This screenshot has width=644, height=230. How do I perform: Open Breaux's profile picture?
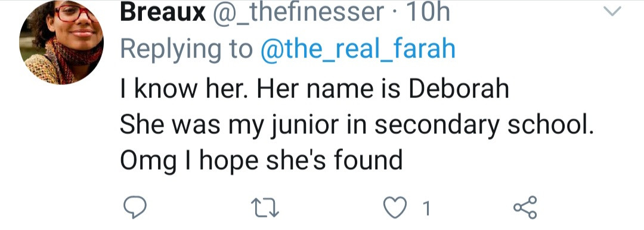61,42
